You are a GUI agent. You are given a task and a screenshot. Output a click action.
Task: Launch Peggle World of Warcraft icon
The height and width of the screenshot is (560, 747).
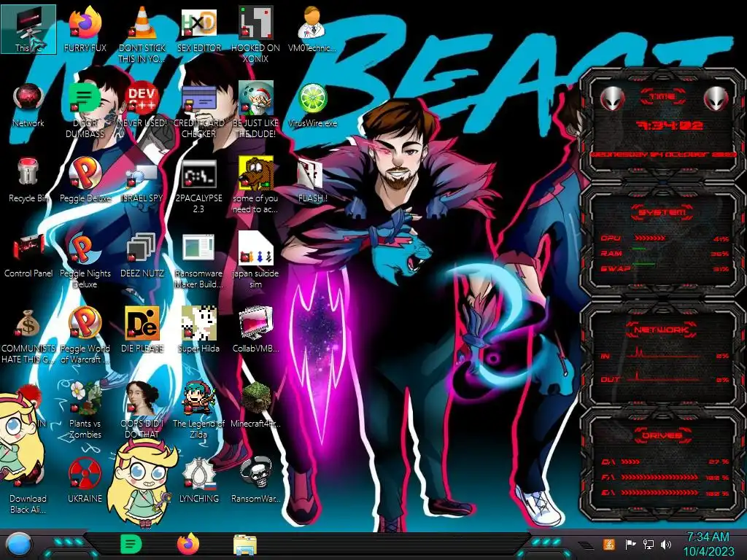pyautogui.click(x=85, y=335)
